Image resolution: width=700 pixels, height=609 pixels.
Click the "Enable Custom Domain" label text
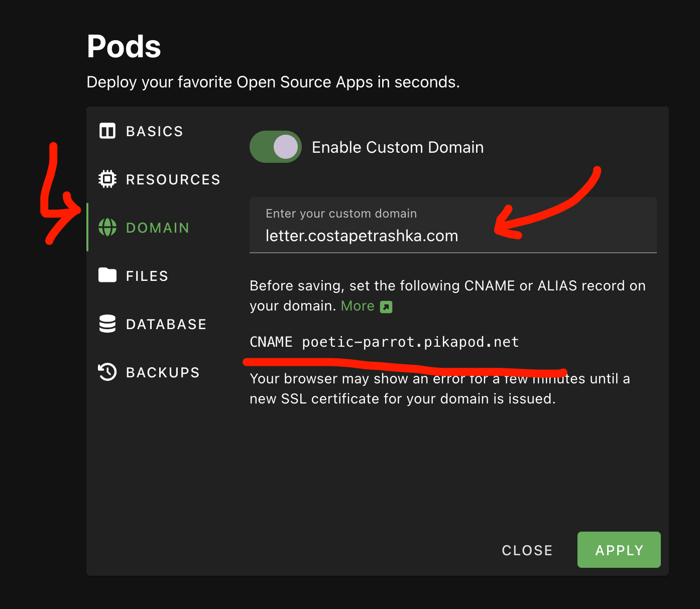(398, 147)
